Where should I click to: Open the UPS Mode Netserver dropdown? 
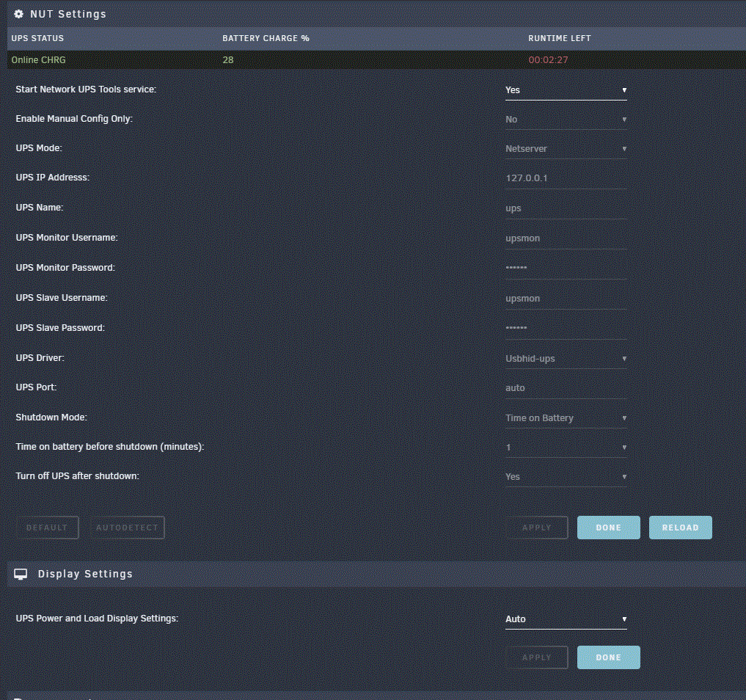566,149
